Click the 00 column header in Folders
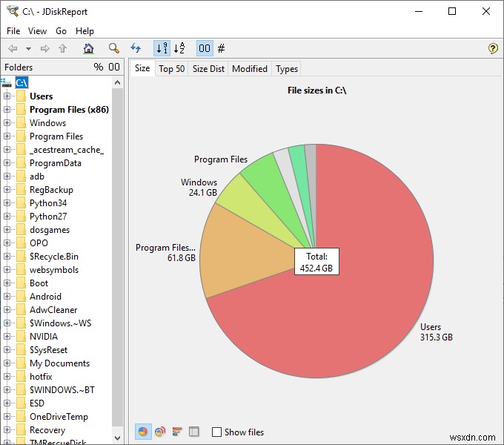The image size is (504, 445). coord(114,67)
